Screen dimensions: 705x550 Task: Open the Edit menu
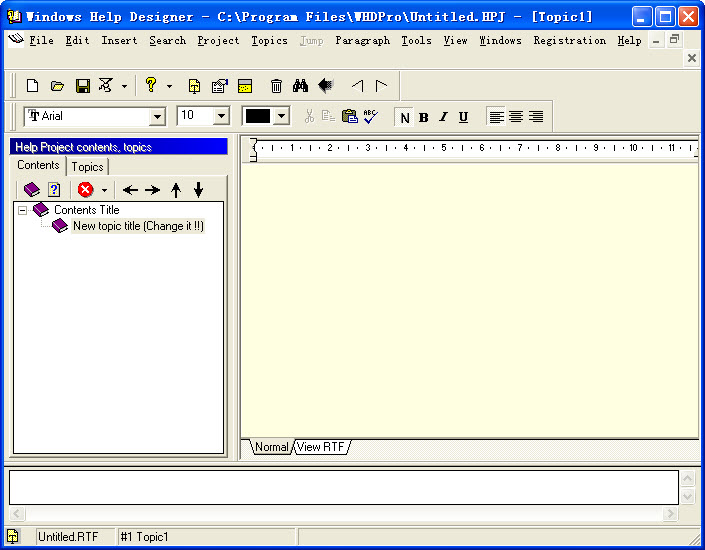click(77, 40)
